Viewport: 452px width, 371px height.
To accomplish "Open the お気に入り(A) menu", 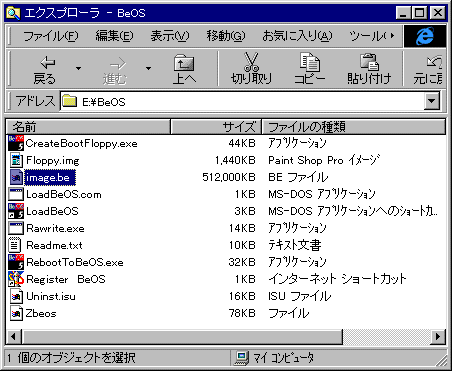I will [297, 36].
